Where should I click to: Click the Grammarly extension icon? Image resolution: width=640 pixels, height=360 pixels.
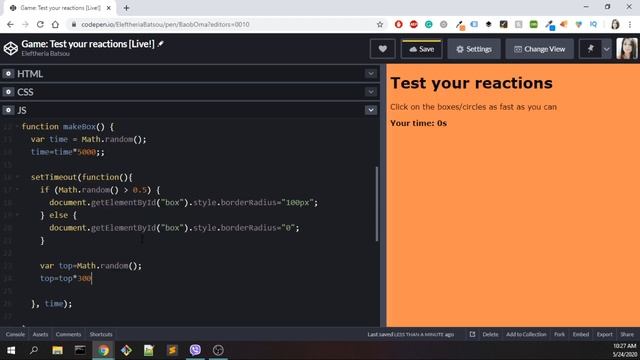(429, 24)
